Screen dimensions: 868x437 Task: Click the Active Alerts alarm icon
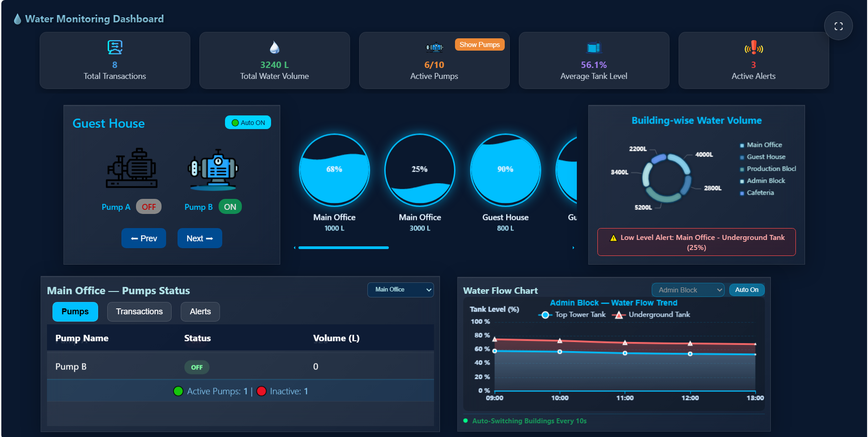click(x=753, y=47)
